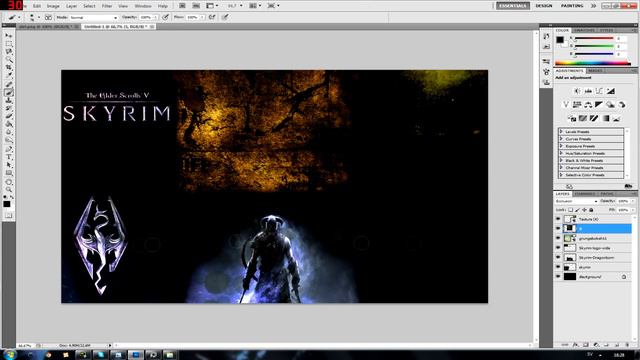
Task: Open the layer blend mode dropdown
Action: (576, 201)
